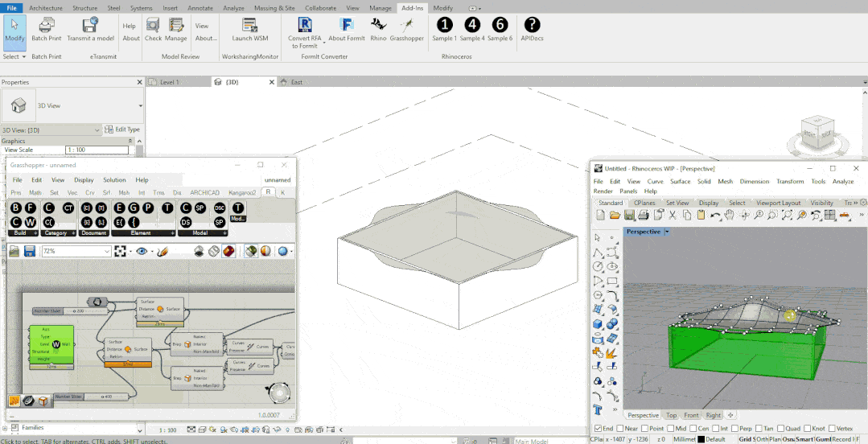Click the Rhino Box solid tool icon
The image size is (868, 444).
(598, 324)
